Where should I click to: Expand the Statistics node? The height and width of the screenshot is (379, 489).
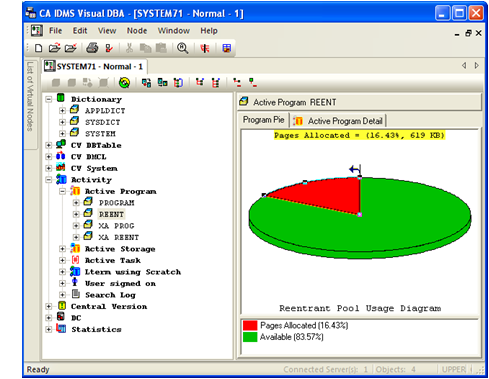point(49,329)
